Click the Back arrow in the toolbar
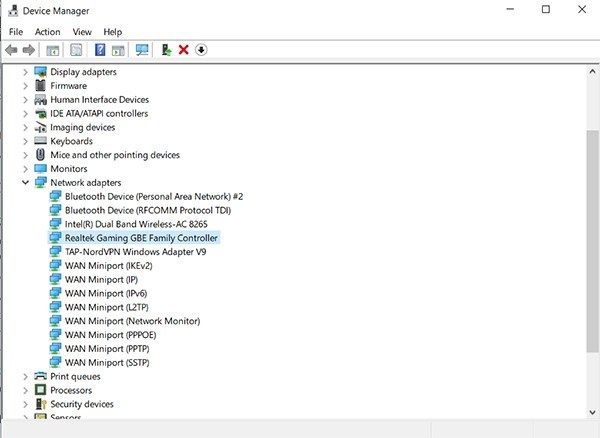 (x=11, y=50)
